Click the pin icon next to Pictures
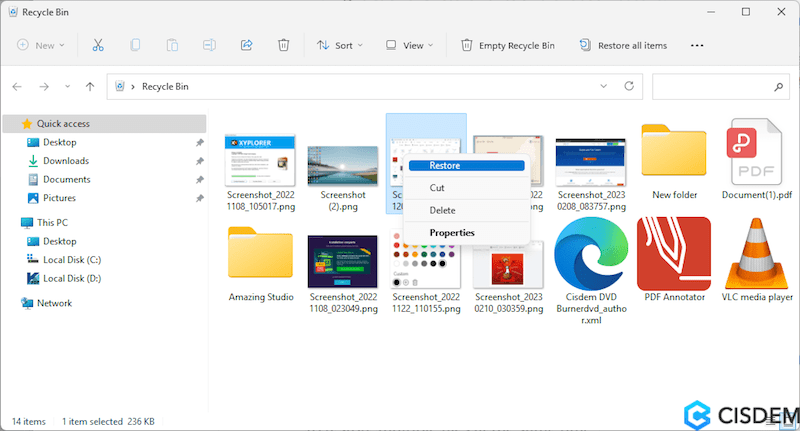This screenshot has width=800, height=431. (x=199, y=198)
